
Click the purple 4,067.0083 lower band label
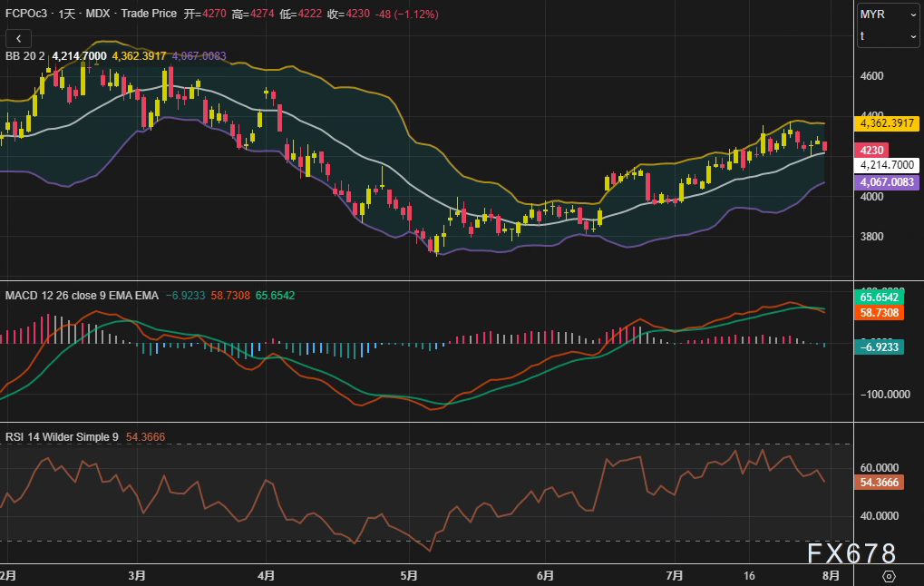(x=888, y=182)
